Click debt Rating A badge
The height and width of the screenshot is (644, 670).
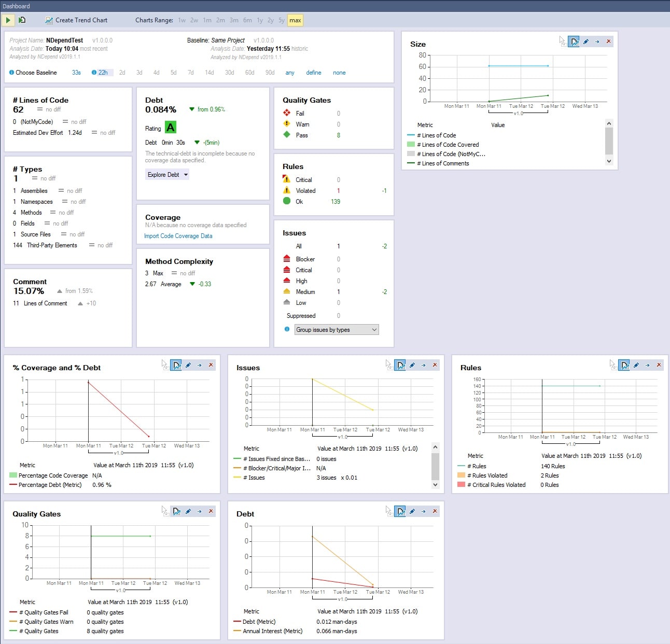pyautogui.click(x=171, y=128)
